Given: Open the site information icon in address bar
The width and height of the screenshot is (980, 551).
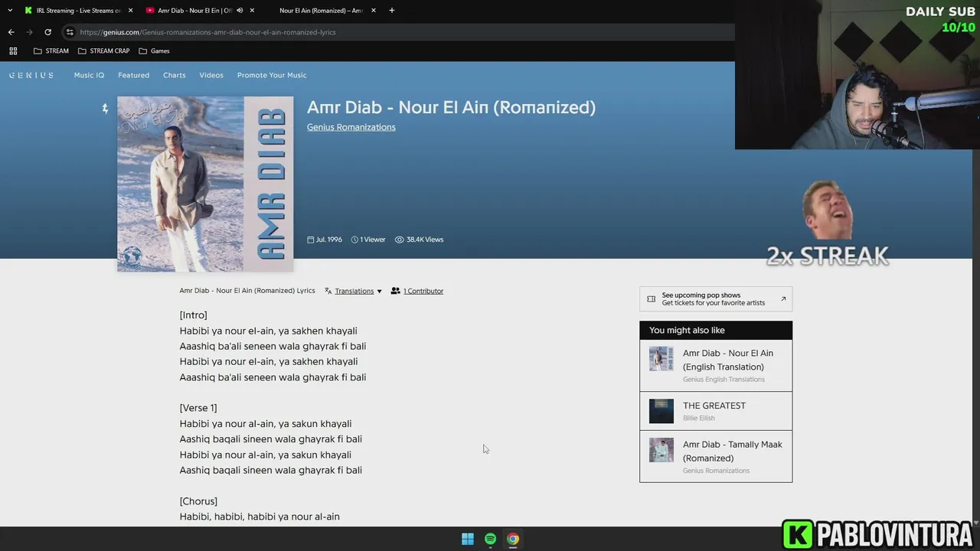Looking at the screenshot, I should pos(70,32).
